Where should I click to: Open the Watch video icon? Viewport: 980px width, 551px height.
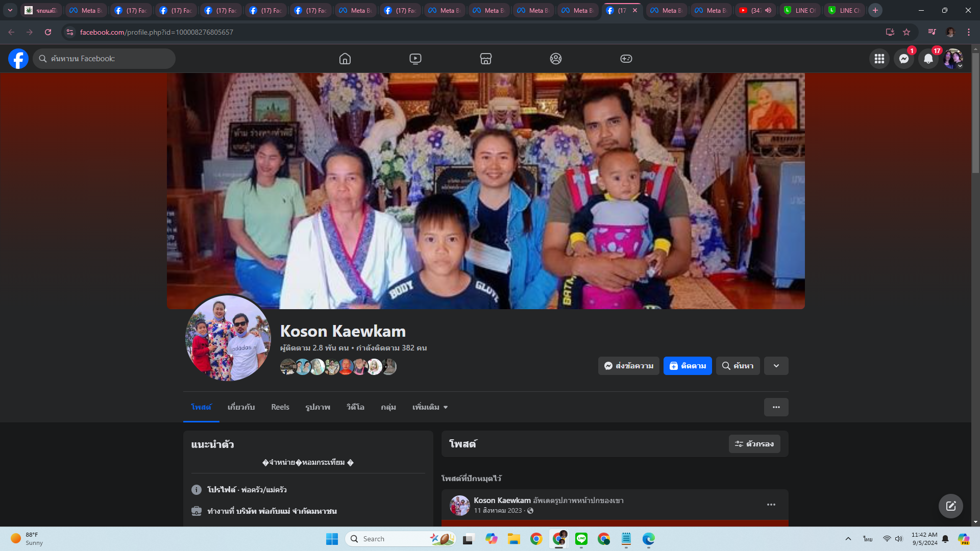pos(415,59)
